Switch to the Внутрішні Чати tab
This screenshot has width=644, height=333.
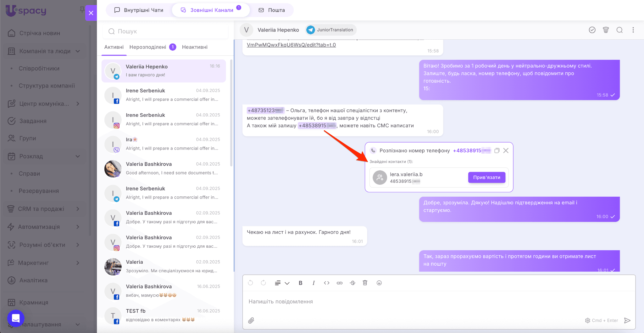coord(139,10)
